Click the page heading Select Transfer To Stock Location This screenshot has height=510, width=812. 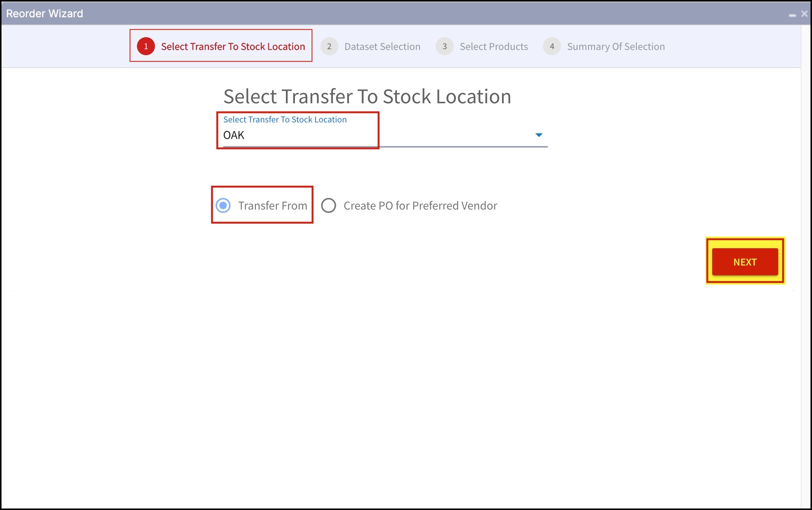(367, 97)
